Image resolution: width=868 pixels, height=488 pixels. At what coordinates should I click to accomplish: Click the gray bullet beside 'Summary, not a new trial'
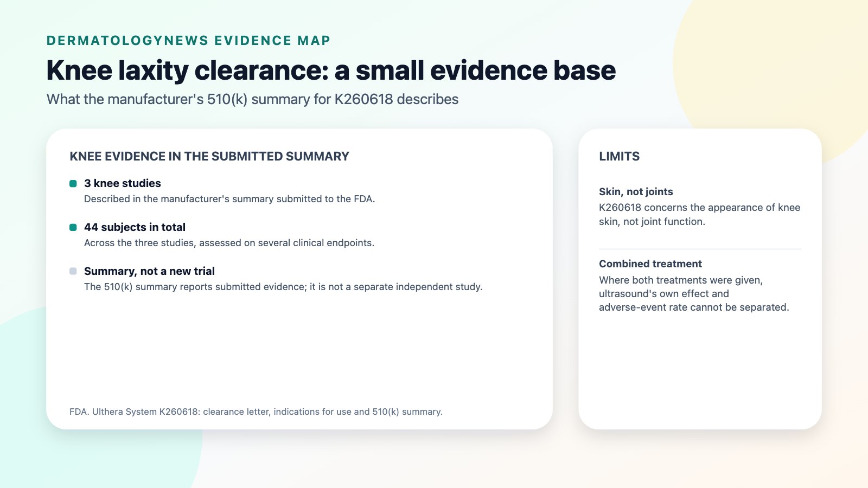(73, 271)
